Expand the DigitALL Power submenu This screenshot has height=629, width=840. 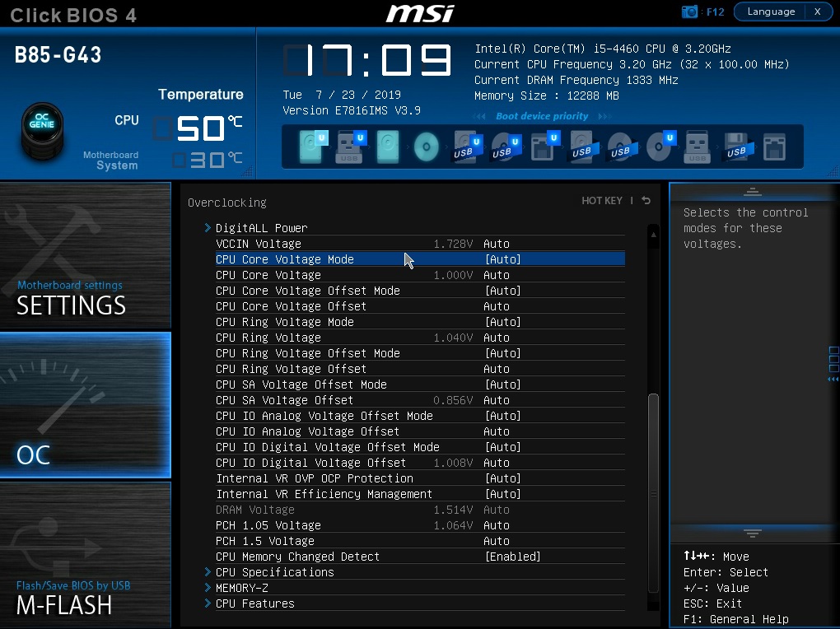click(x=261, y=228)
